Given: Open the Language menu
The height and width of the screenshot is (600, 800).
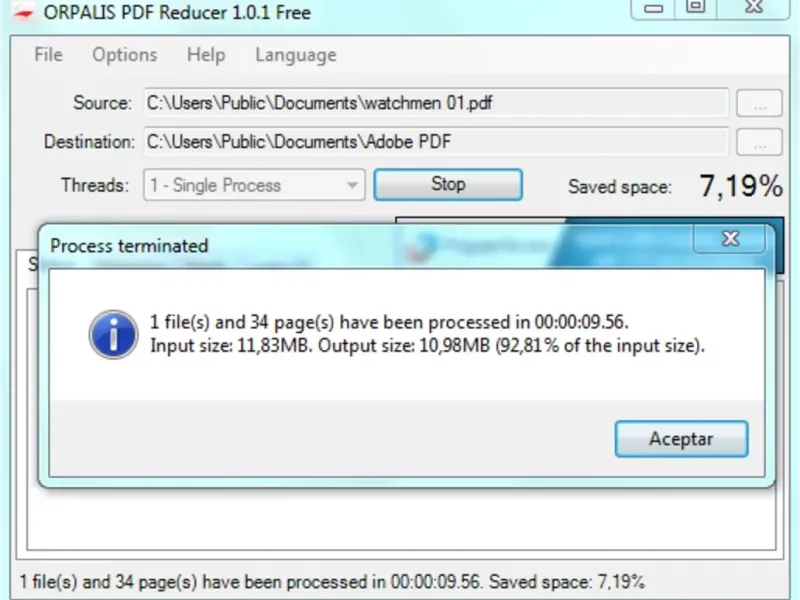Looking at the screenshot, I should [296, 55].
